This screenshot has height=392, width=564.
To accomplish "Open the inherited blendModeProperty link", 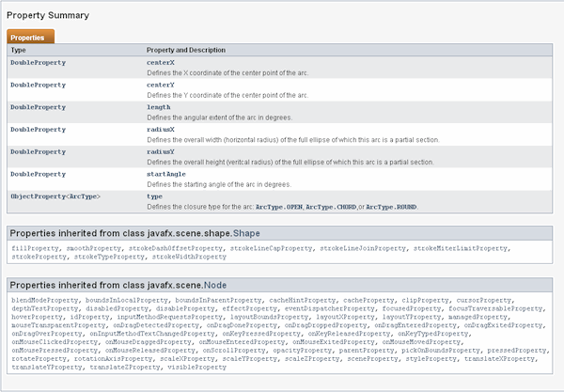I will click(45, 300).
